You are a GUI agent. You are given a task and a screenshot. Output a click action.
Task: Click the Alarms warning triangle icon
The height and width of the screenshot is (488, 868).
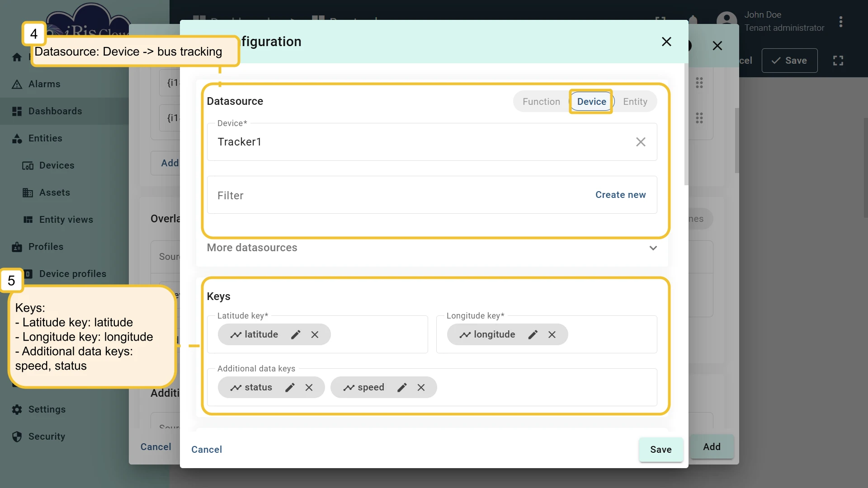(17, 84)
